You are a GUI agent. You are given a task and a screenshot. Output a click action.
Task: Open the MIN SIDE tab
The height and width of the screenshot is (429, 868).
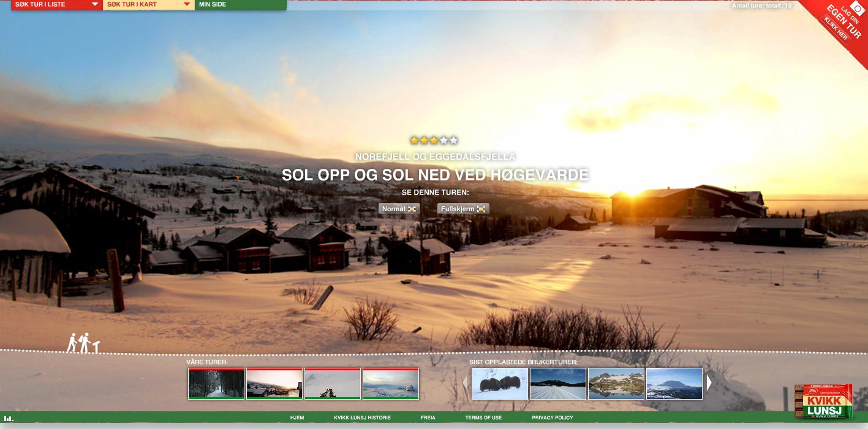(240, 4)
